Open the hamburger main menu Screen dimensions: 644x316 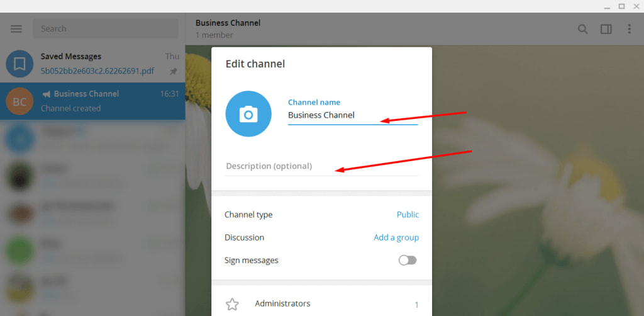pos(16,29)
